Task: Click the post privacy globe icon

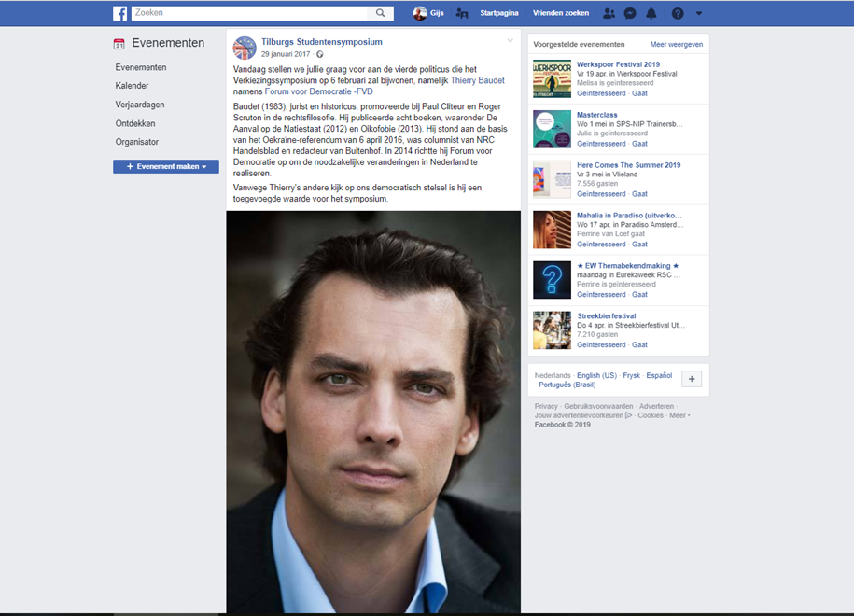Action: pyautogui.click(x=320, y=54)
